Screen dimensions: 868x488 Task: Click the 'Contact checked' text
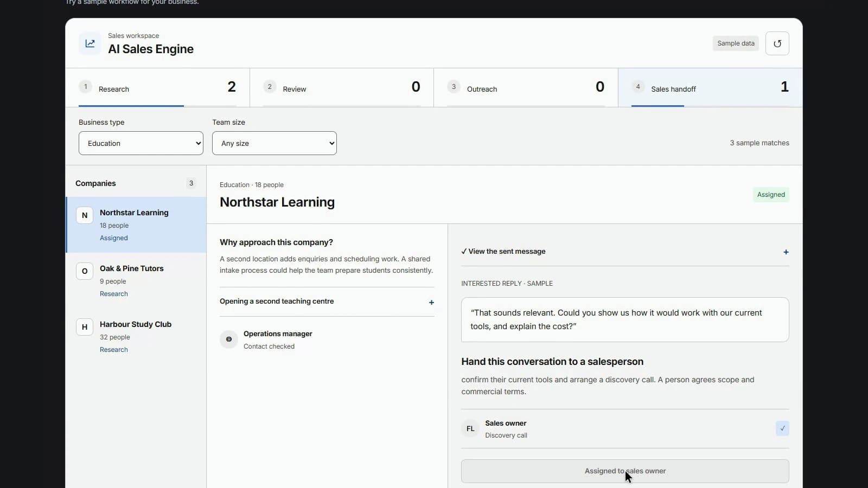(x=269, y=346)
